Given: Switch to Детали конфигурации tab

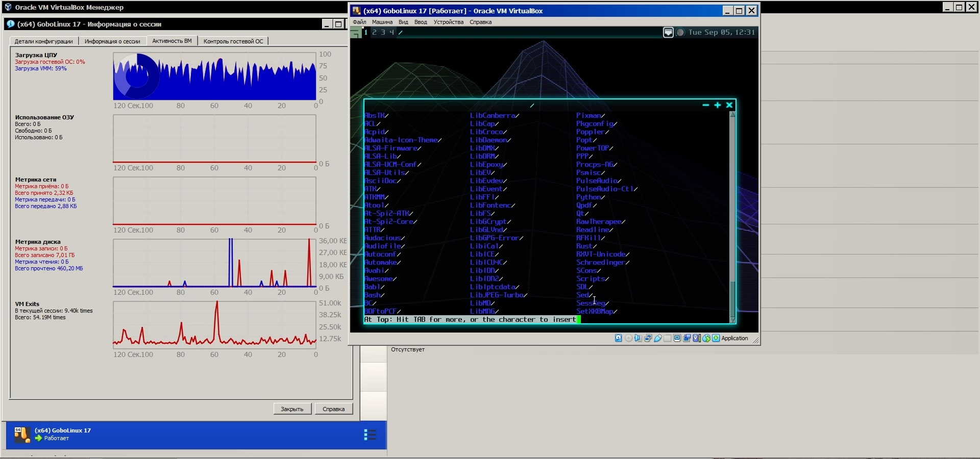Looking at the screenshot, I should point(43,41).
